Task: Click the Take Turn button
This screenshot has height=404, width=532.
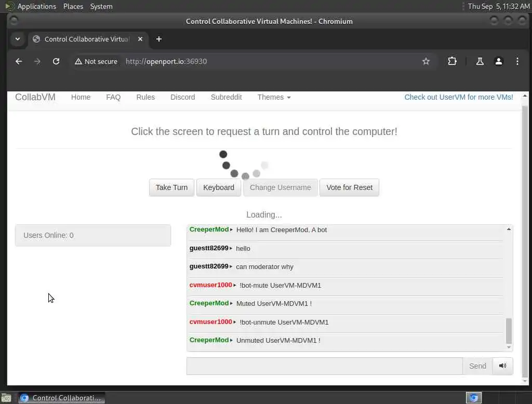Action: pyautogui.click(x=171, y=187)
